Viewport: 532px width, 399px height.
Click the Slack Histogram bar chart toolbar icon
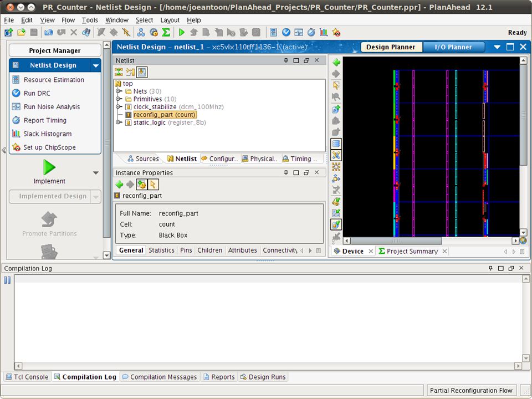[324, 33]
